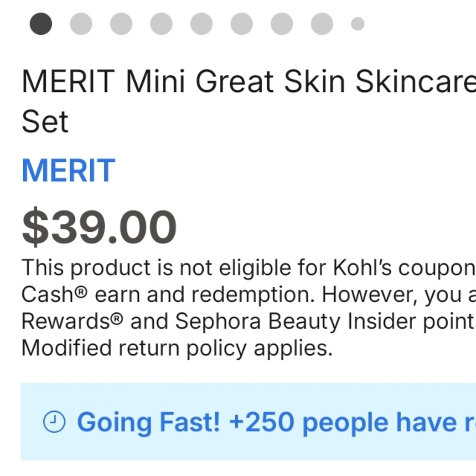Image resolution: width=476 pixels, height=476 pixels.
Task: Go to the fourth carousel image dot
Action: [x=161, y=24]
